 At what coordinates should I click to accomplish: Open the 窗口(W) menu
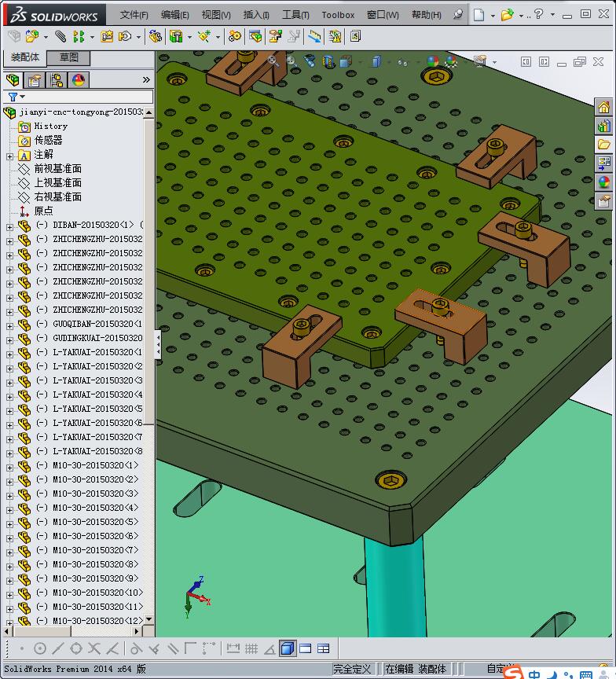click(383, 15)
